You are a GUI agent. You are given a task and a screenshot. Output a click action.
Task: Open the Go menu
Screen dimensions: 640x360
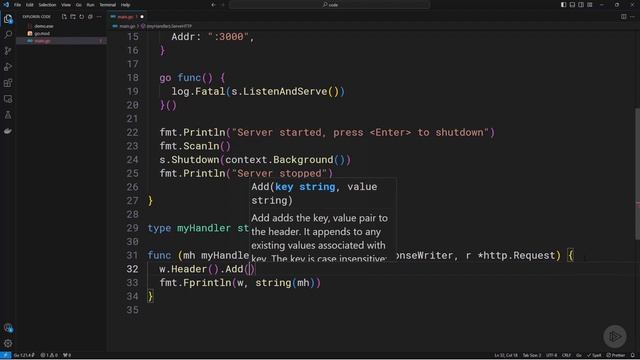(x=78, y=5)
